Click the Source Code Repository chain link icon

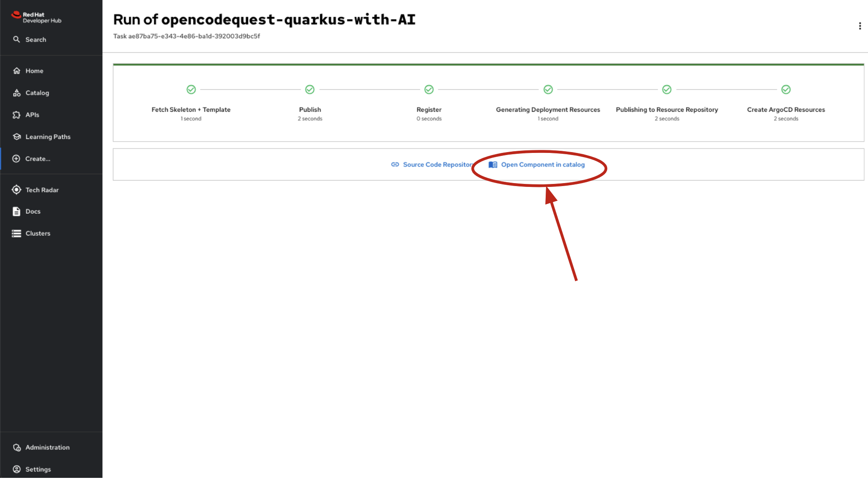click(x=395, y=165)
